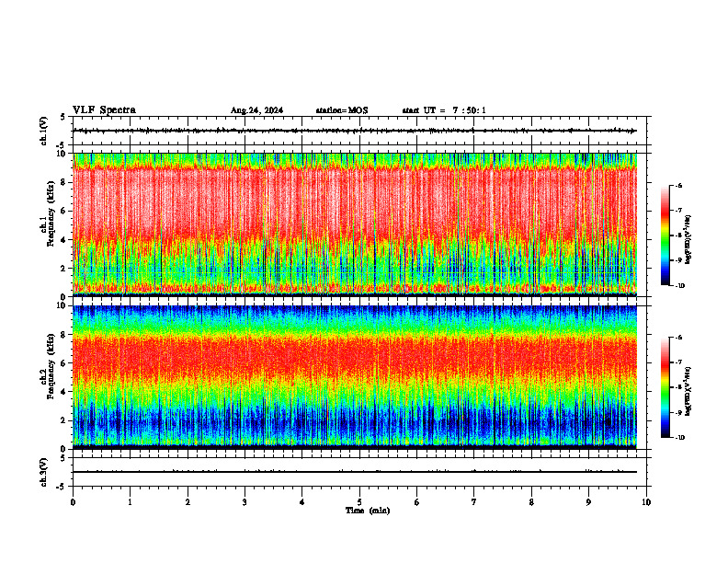This screenshot has width=728, height=563.
Task: Select the date label "Aug.24, 2024"
Action: (256, 110)
